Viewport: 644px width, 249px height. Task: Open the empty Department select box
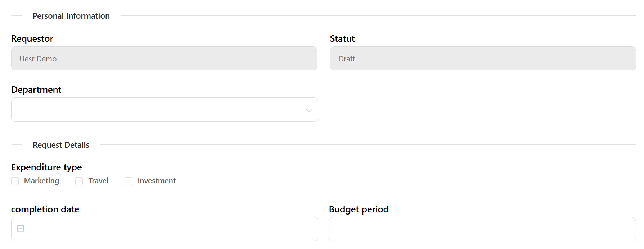165,110
